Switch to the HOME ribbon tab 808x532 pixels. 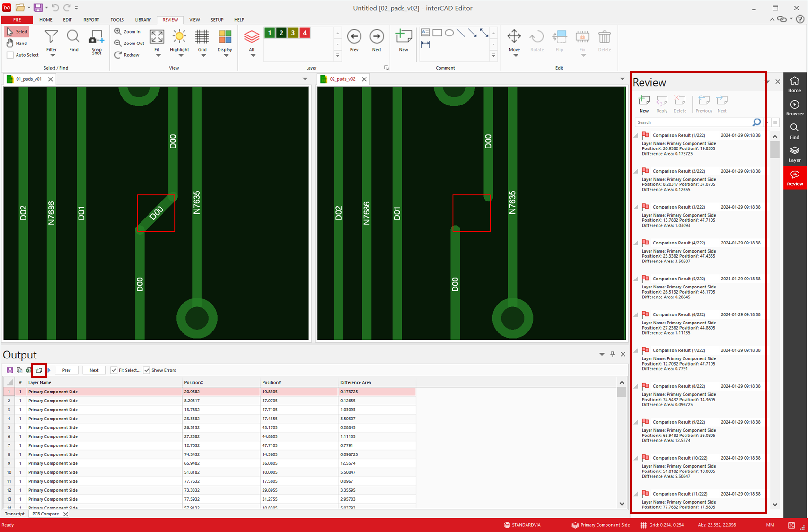[x=46, y=20]
